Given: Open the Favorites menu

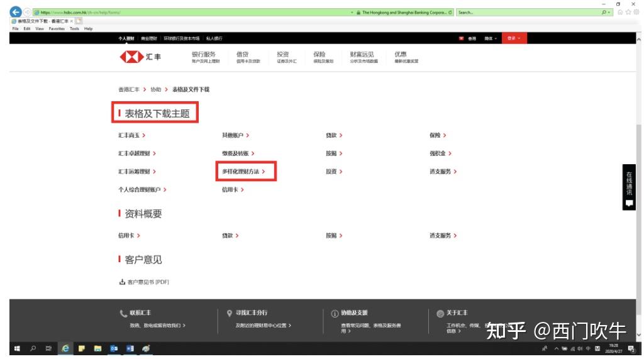Looking at the screenshot, I should [57, 29].
